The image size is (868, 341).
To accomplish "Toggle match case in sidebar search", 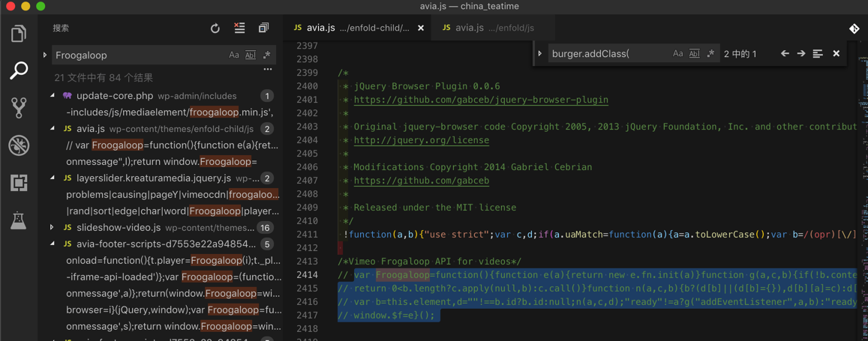I will (234, 55).
